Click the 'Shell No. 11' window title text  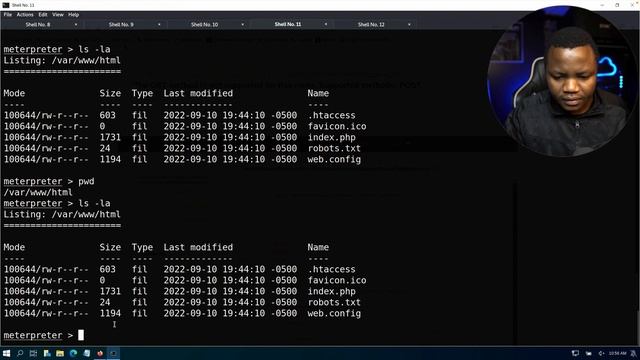coord(23,5)
